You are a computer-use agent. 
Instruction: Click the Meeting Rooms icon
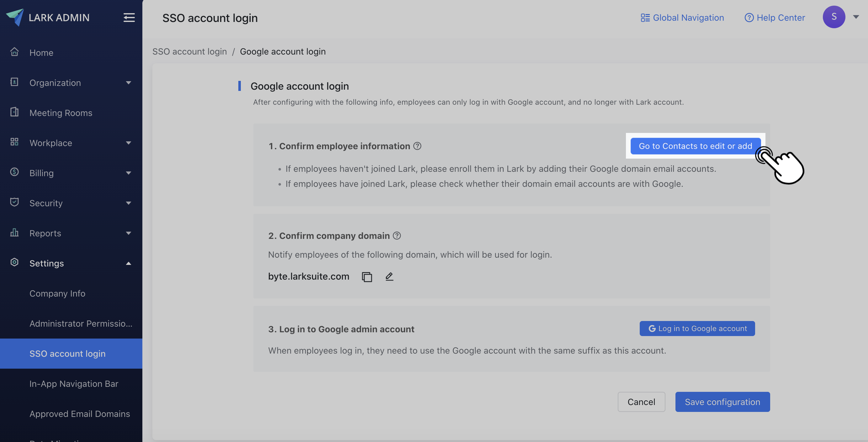[14, 112]
